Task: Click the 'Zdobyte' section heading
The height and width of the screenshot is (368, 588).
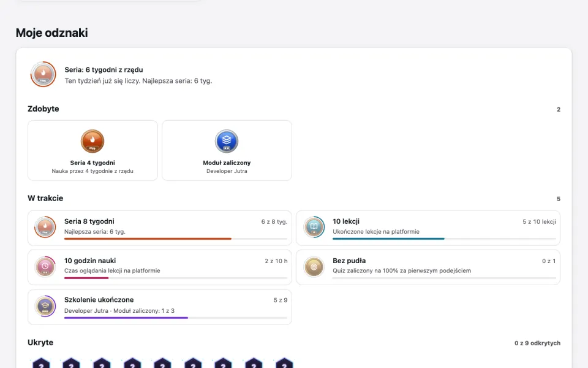Action: pyautogui.click(x=43, y=109)
